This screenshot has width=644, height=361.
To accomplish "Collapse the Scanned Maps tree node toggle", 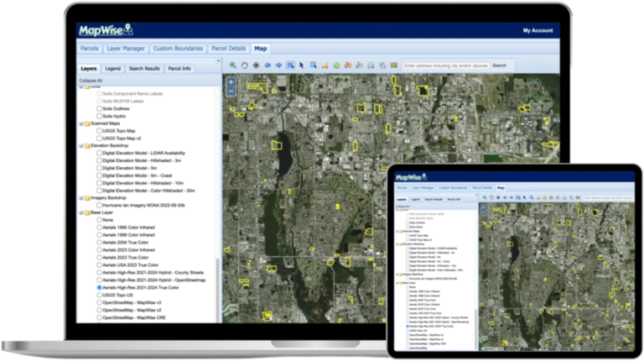I will [x=80, y=123].
